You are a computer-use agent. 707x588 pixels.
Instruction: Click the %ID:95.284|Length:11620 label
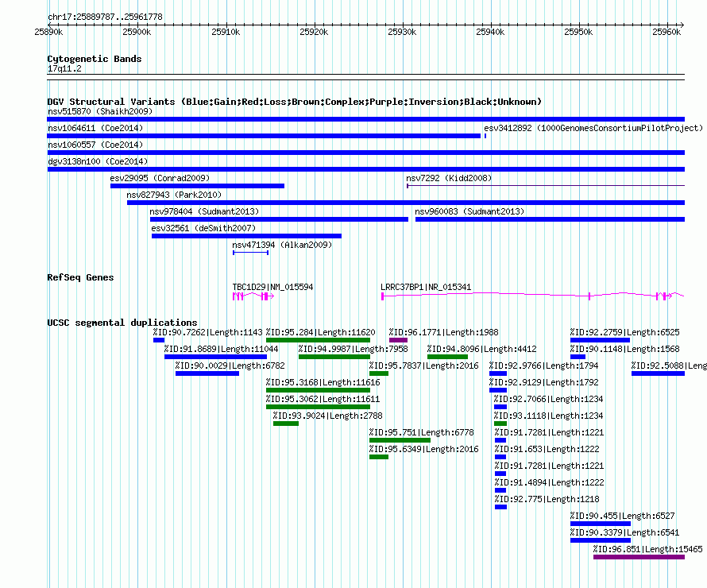pyautogui.click(x=321, y=332)
